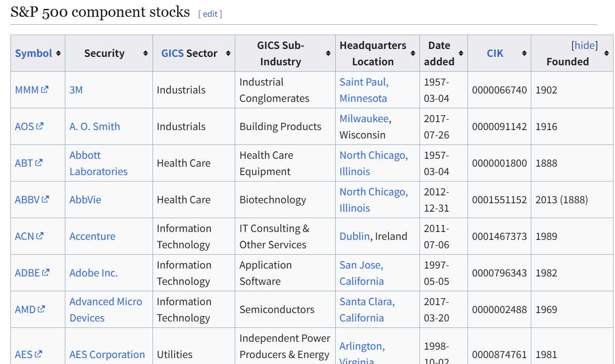Screen dimensions: 615x364
Task: Click the external link icon beside ABBV
Action: pos(46,199)
